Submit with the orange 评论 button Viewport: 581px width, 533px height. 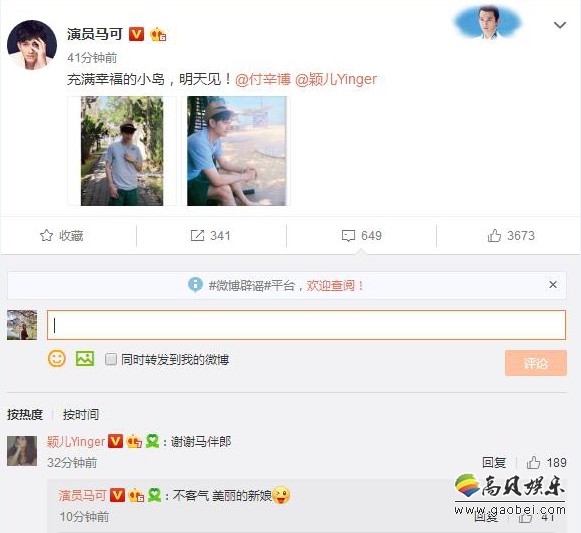pos(536,363)
